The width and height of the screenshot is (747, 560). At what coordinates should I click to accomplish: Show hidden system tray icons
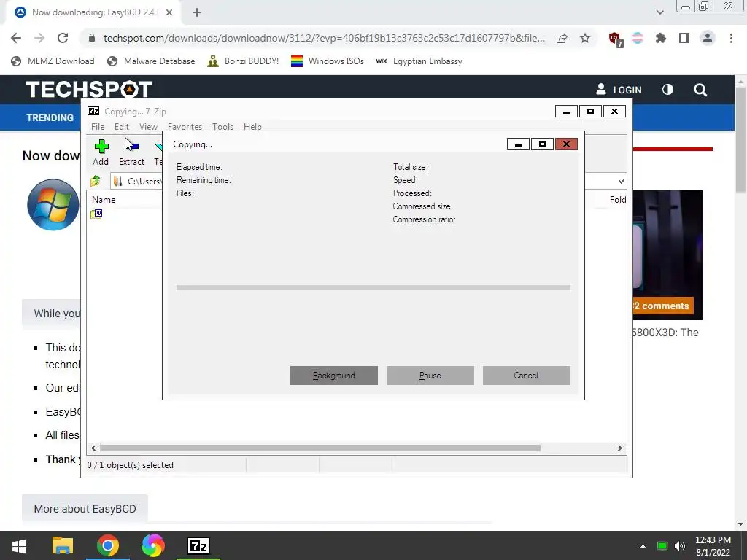click(x=643, y=546)
